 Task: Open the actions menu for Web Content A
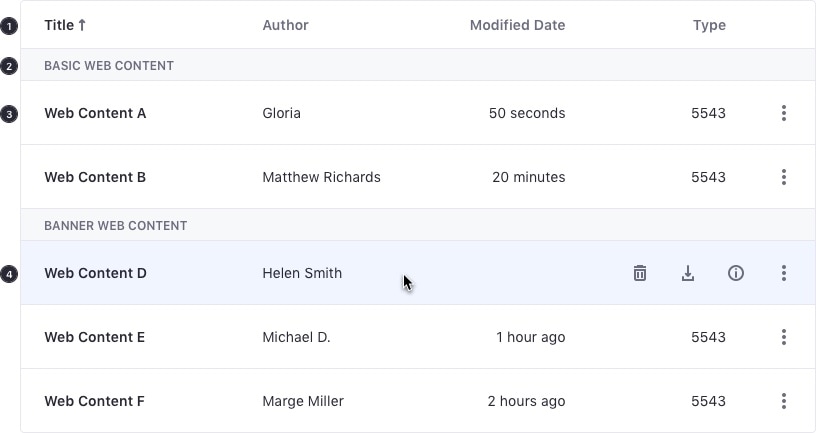click(x=784, y=113)
